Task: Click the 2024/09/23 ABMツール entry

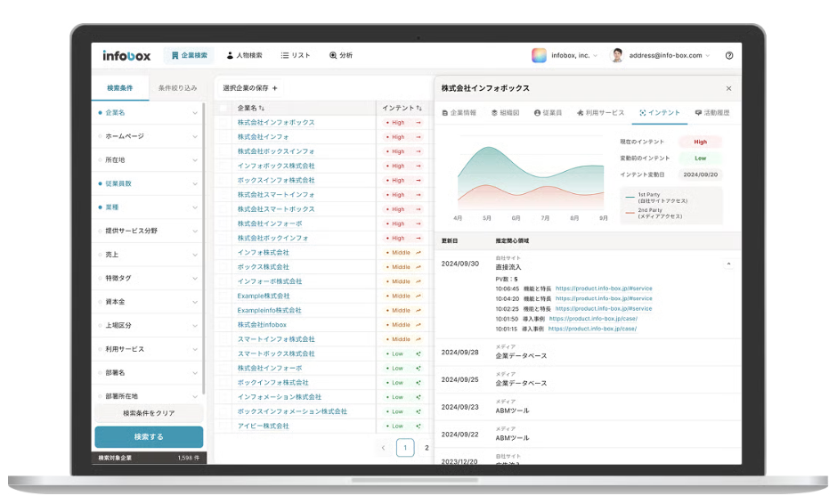Action: [587, 407]
